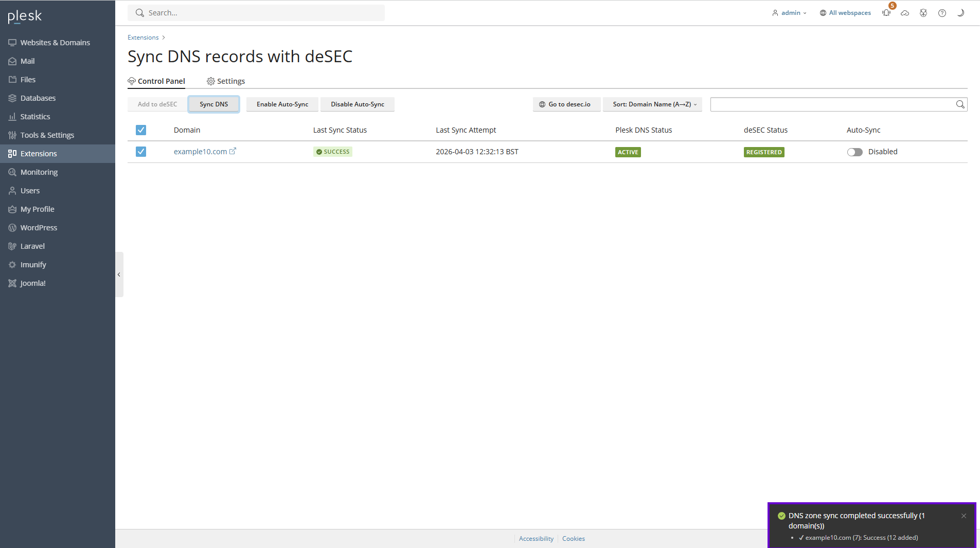980x548 pixels.
Task: Collapse the left sidebar with the chevron
Action: (x=119, y=275)
